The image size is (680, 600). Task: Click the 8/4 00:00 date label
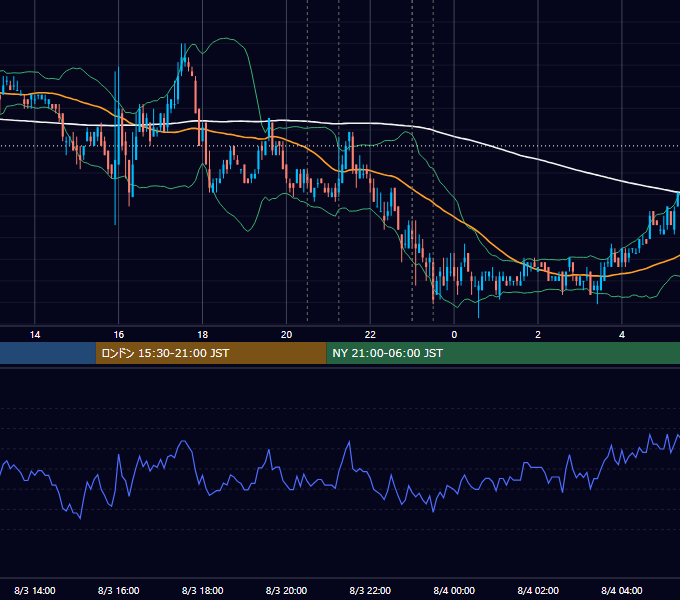pos(454,590)
